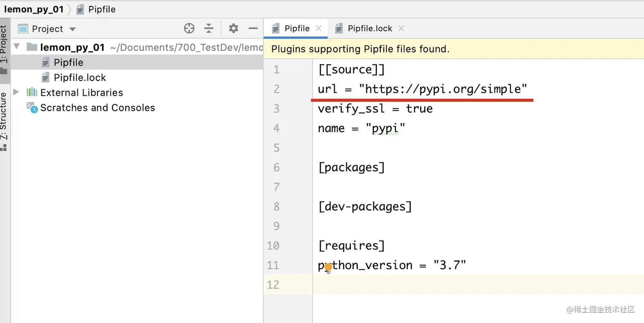Select Pipfile.lock in the project tree
644x323 pixels.
coord(80,78)
